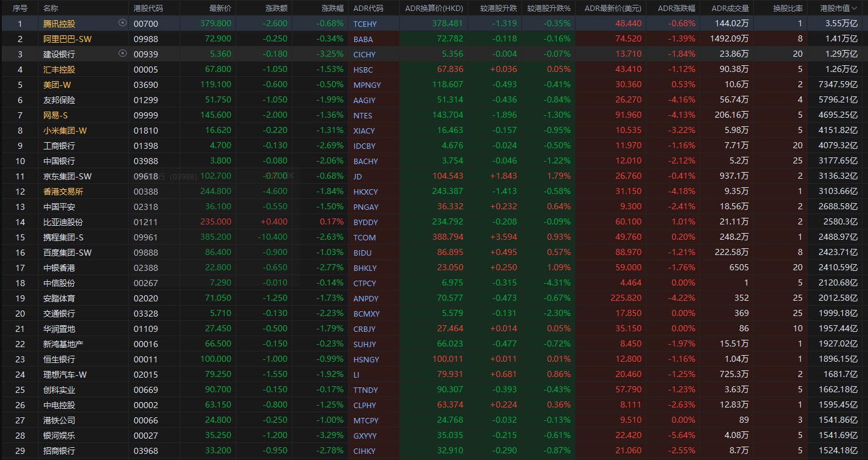Sort by ADR成交量 column header
This screenshot has width=868, height=460.
pos(730,8)
